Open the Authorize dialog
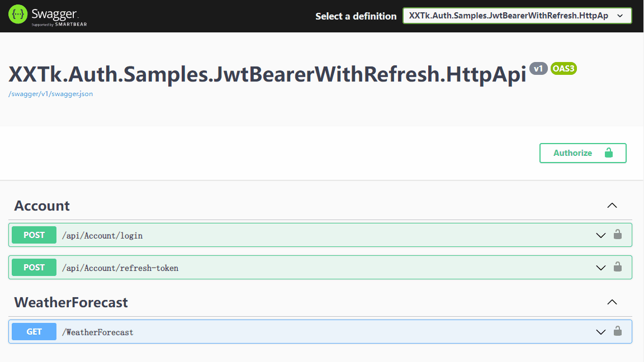This screenshot has width=644, height=362. point(583,153)
